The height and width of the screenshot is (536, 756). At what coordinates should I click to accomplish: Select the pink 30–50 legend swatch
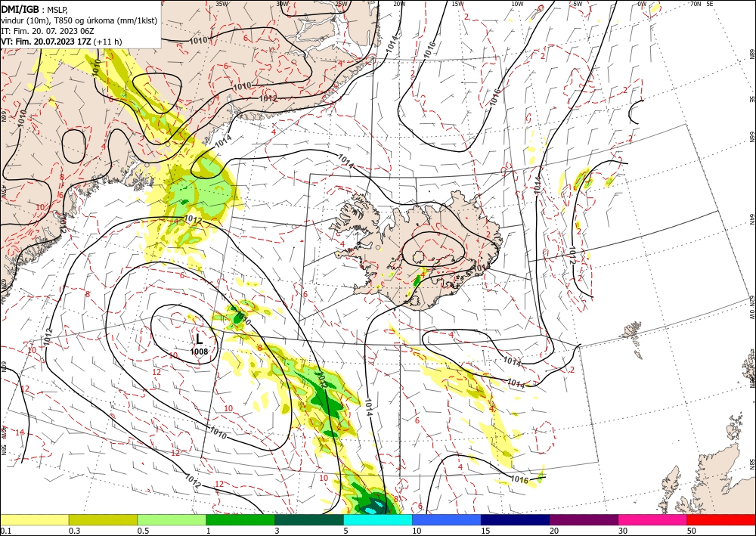(x=652, y=519)
